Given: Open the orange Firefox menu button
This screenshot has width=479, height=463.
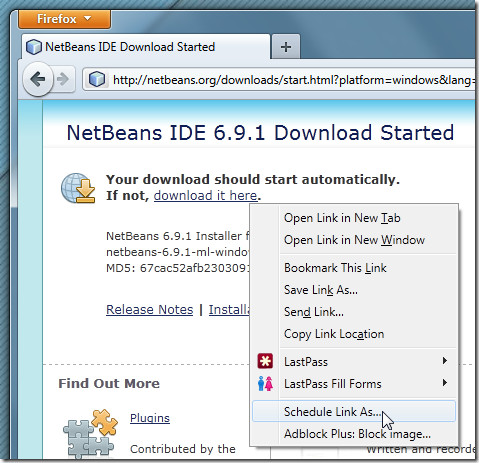Looking at the screenshot, I should coord(64,19).
